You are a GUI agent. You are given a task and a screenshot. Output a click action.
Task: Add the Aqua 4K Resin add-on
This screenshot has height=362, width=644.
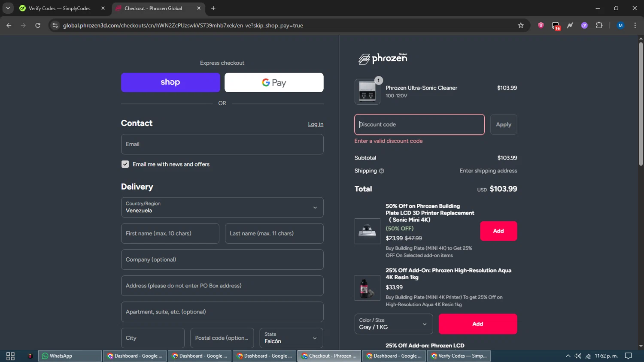pos(478,324)
